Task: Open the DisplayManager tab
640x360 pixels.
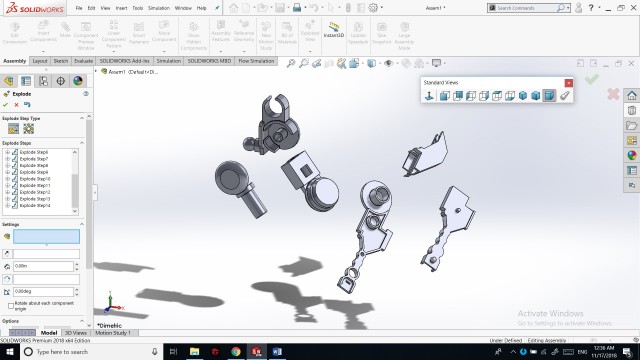Action: (78, 81)
